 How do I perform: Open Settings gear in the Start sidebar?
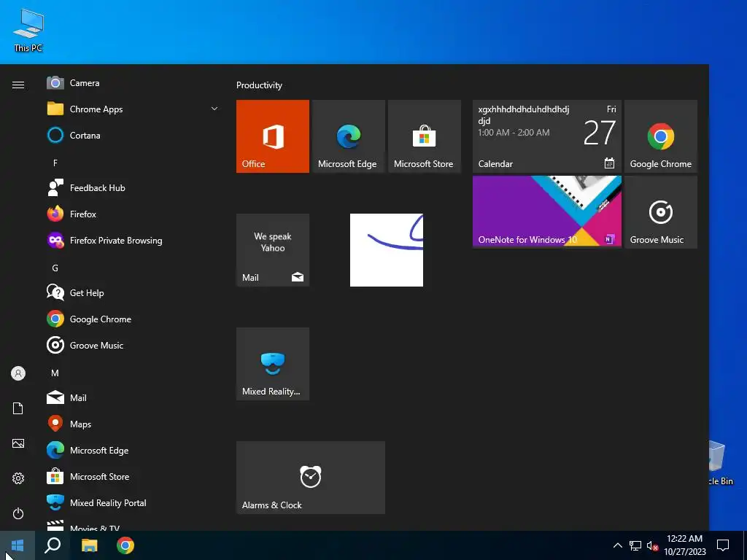click(18, 478)
